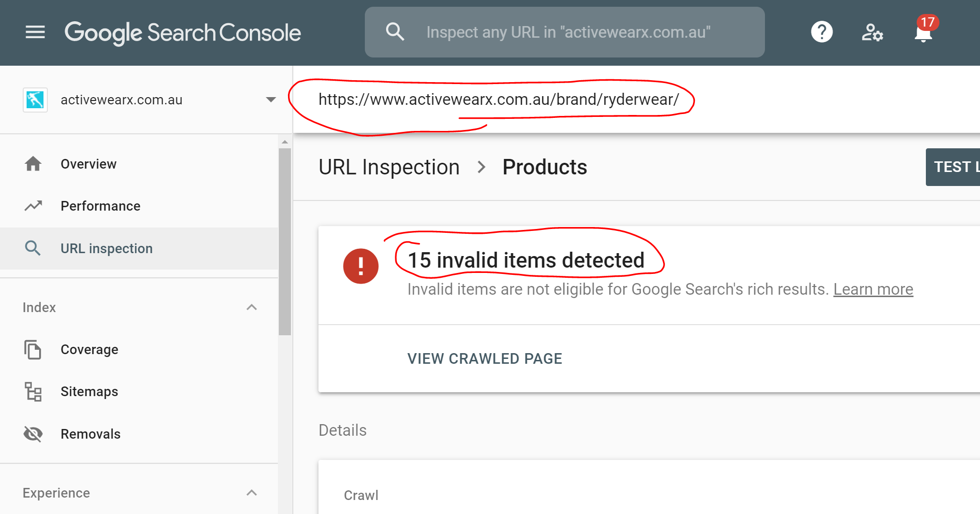Collapse the Index section
The height and width of the screenshot is (514, 980).
point(251,307)
